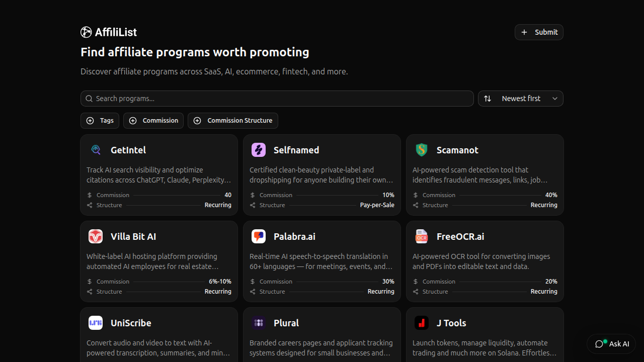Open the Ask AI assistant

[x=611, y=344]
